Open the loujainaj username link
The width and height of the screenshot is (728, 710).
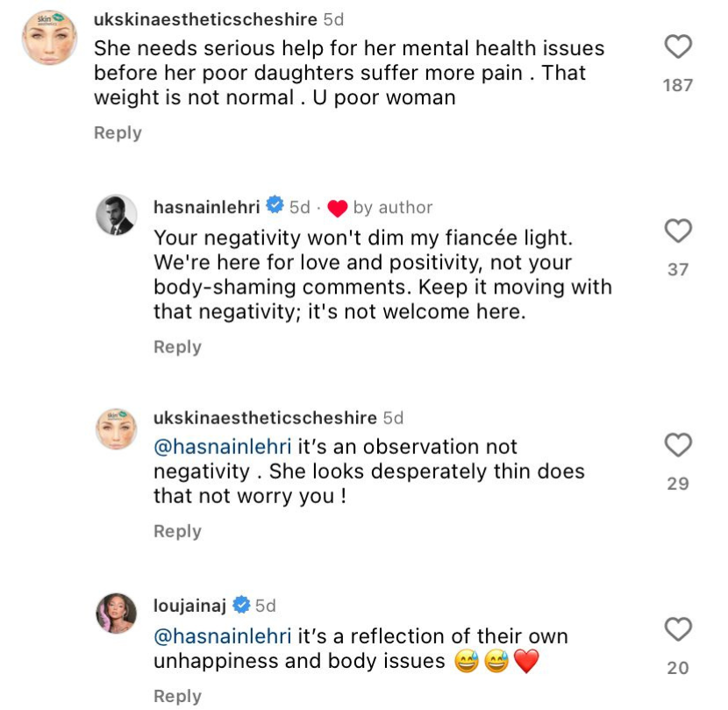pos(189,605)
